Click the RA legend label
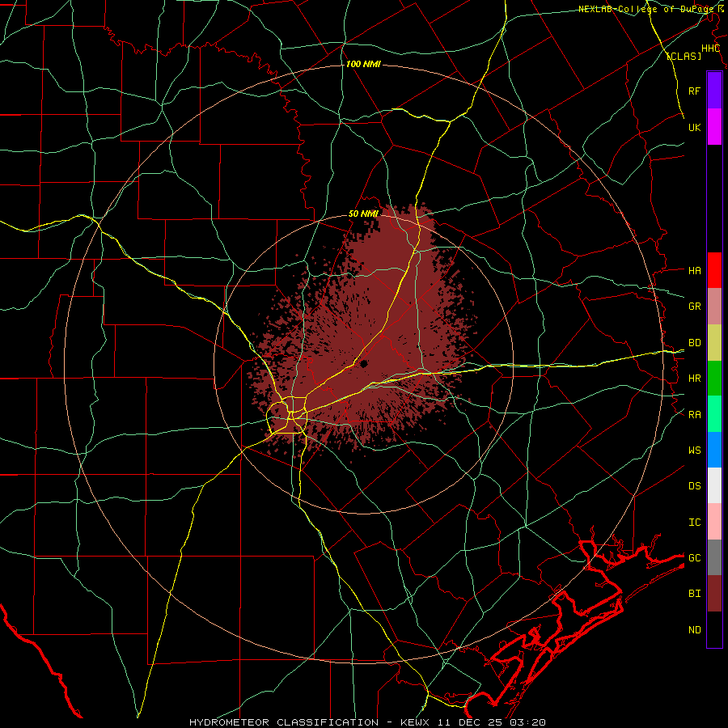728x728 pixels. 694,415
